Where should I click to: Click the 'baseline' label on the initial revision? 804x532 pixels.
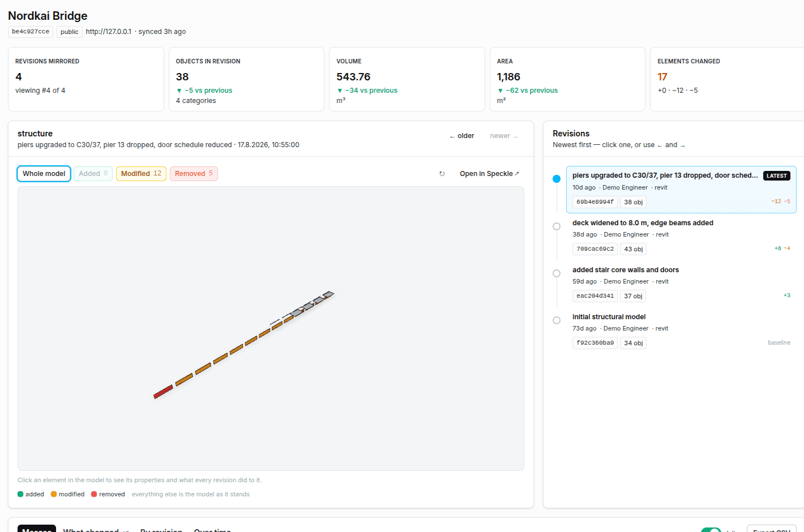coord(779,343)
